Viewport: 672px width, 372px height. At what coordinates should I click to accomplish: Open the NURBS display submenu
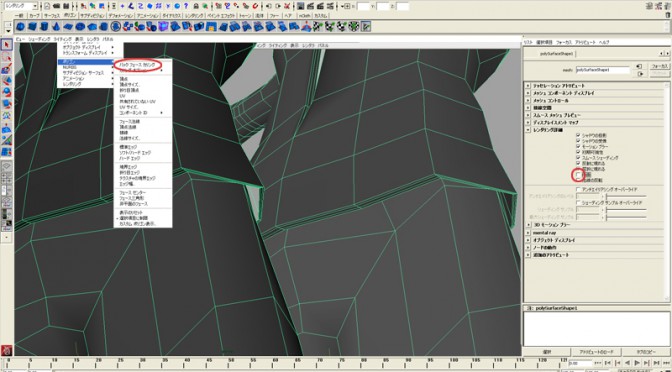pyautogui.click(x=86, y=67)
